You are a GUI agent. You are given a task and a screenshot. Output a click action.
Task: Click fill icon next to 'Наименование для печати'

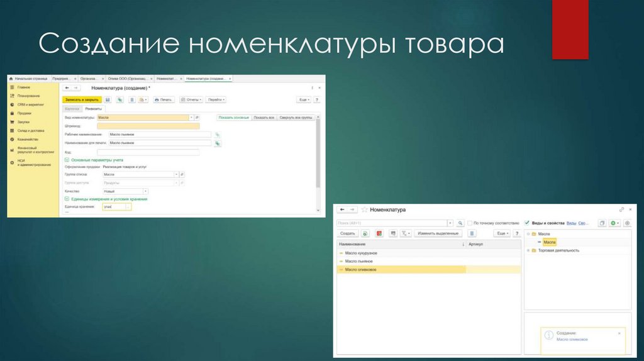pos(217,143)
